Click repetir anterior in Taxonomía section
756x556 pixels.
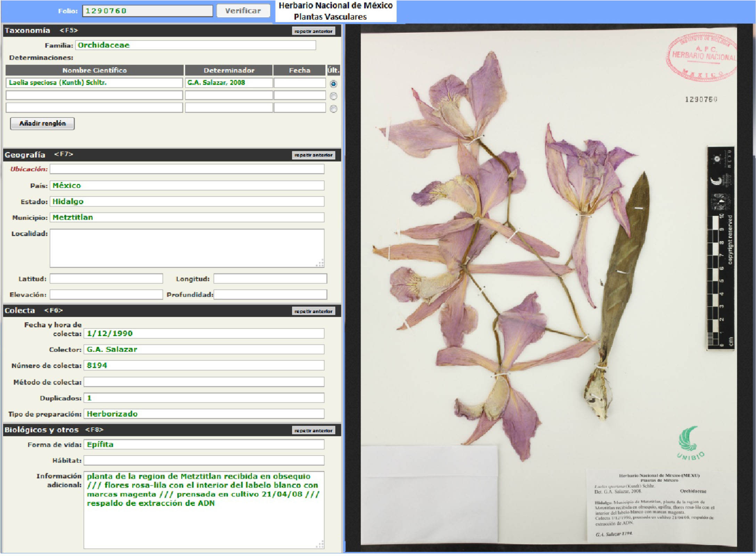coord(314,31)
